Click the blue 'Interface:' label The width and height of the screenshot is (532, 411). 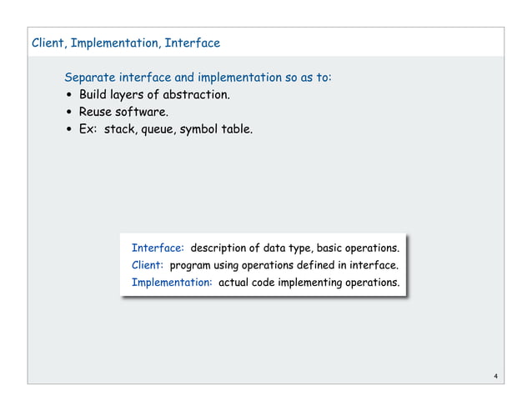(158, 248)
